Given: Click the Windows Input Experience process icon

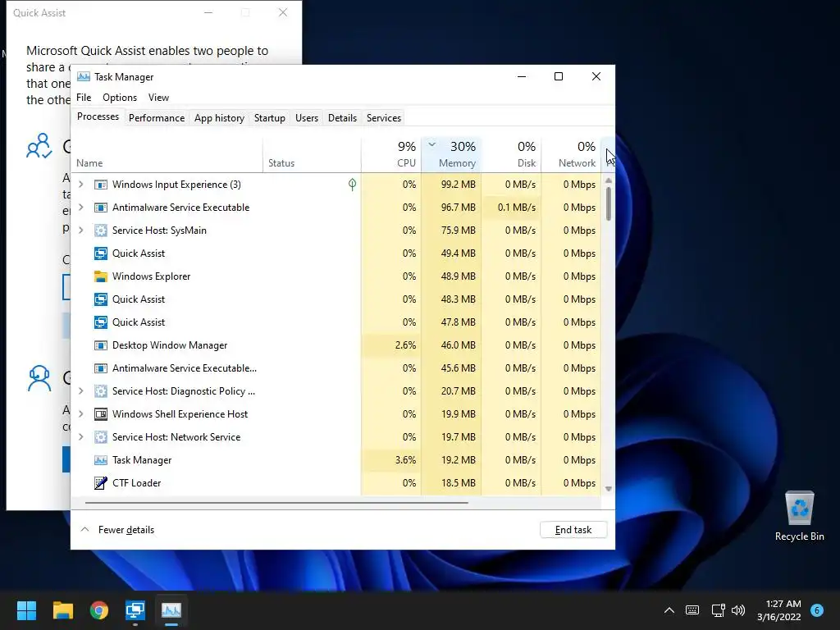Looking at the screenshot, I should tap(101, 185).
